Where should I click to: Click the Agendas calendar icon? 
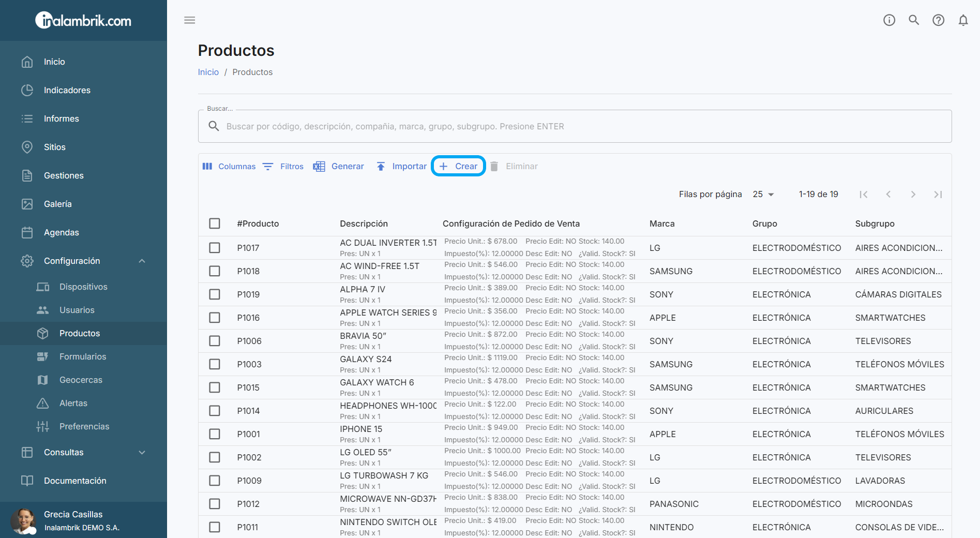tap(27, 232)
